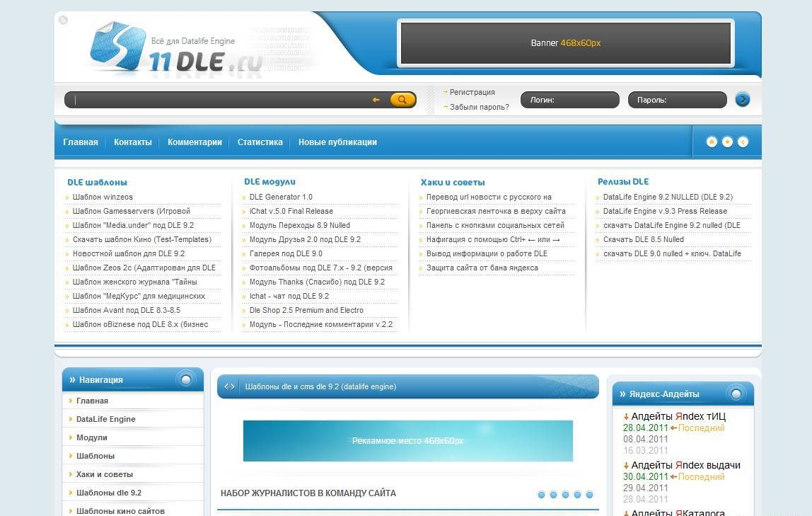Toggle the round button on Яндекс-Апдейты panel
812x516 pixels.
click(x=736, y=394)
